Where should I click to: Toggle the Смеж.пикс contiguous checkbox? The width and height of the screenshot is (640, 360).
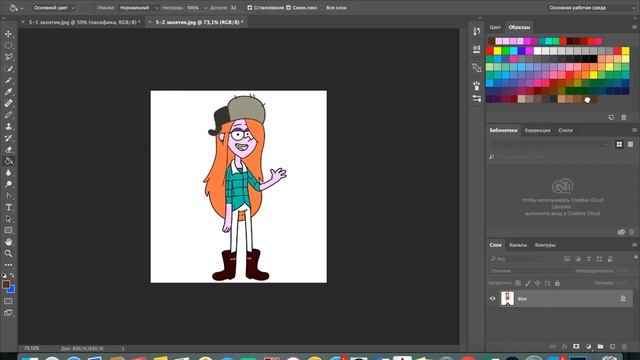289,8
